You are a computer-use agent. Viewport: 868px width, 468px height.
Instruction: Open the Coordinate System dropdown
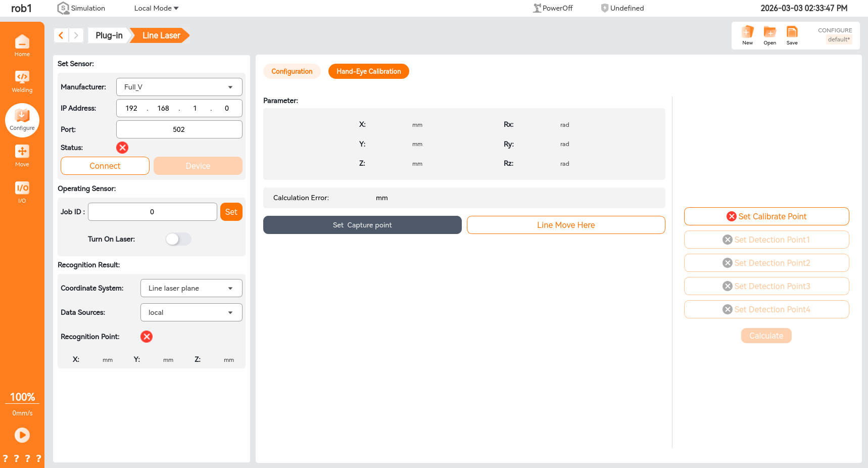tap(191, 288)
